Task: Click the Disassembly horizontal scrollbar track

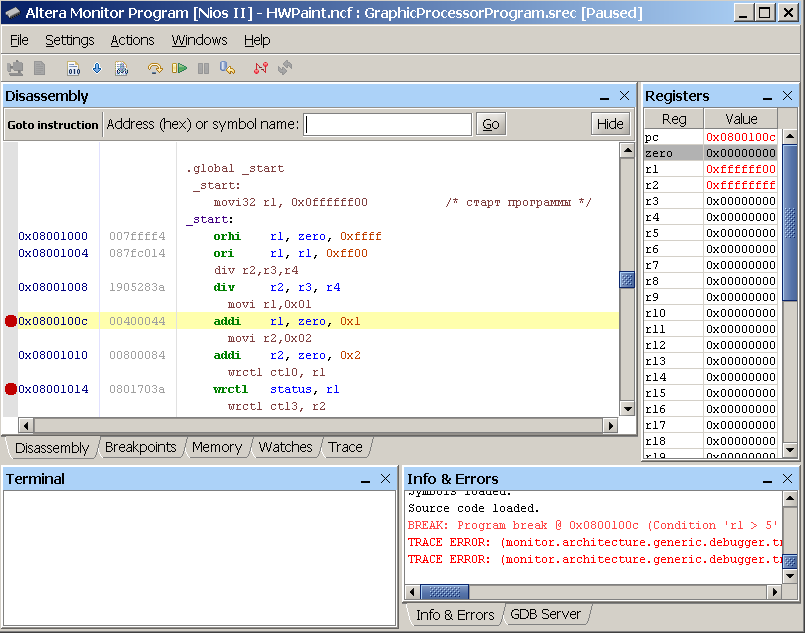Action: (320, 426)
